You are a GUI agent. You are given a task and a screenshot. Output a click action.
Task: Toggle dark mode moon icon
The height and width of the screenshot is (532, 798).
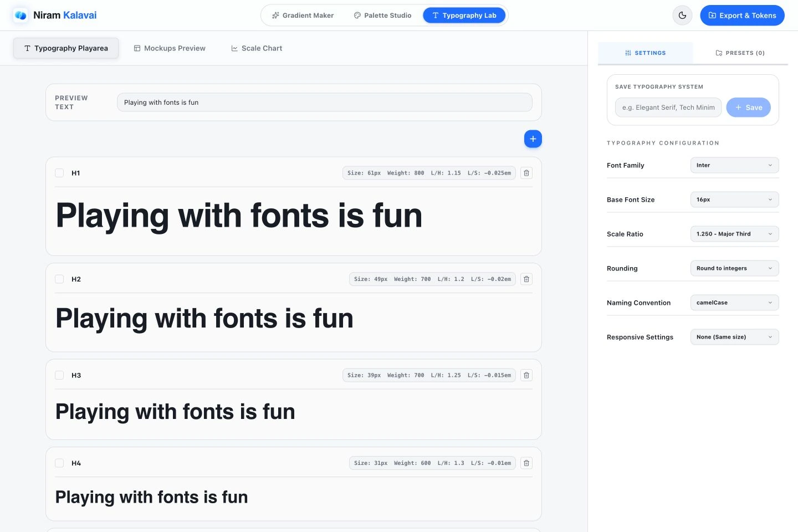pyautogui.click(x=682, y=16)
